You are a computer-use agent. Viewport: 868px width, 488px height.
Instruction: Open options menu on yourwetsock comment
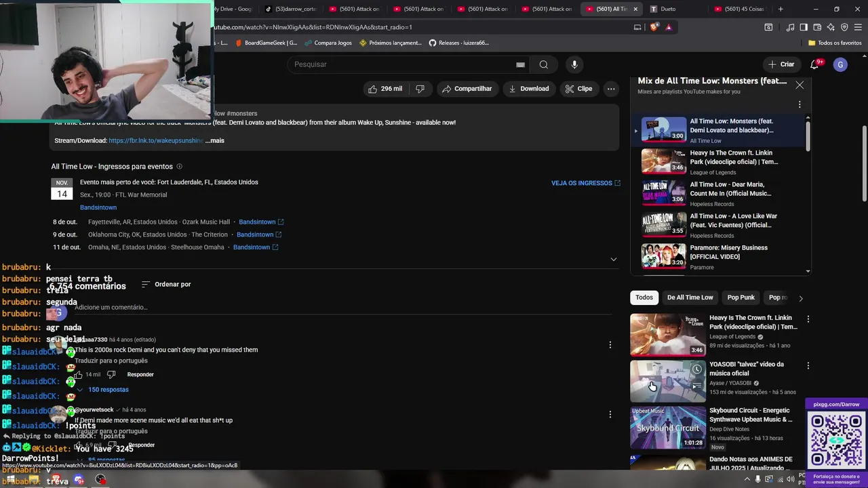(610, 414)
